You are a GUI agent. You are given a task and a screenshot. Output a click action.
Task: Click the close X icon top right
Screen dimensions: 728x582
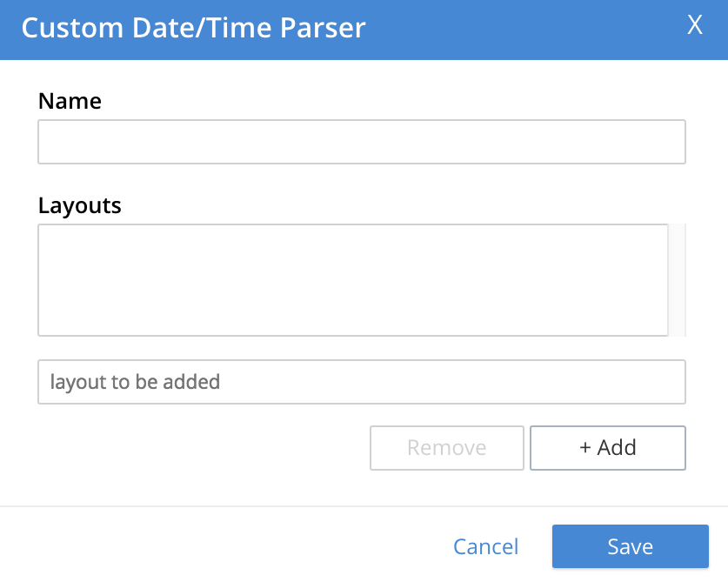(694, 25)
